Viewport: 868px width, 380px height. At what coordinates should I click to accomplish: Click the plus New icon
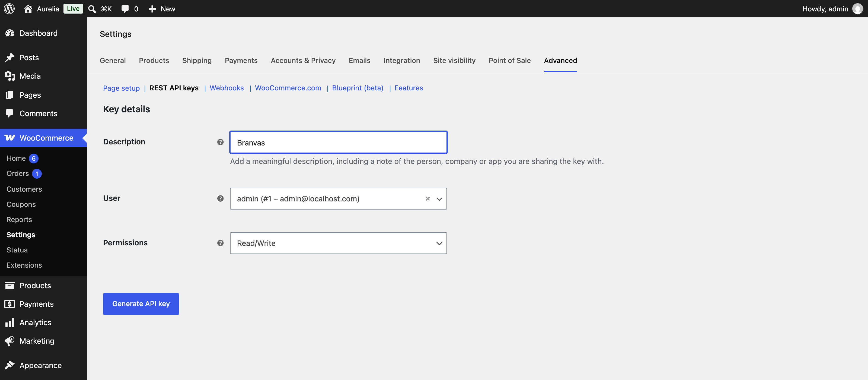click(x=152, y=9)
